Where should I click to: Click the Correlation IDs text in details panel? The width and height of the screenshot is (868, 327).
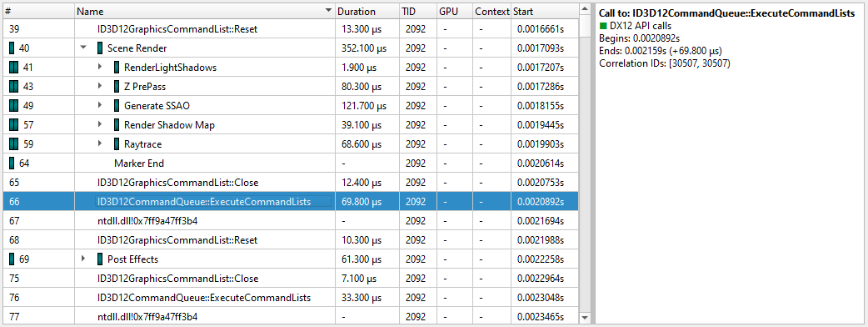pyautogui.click(x=665, y=63)
